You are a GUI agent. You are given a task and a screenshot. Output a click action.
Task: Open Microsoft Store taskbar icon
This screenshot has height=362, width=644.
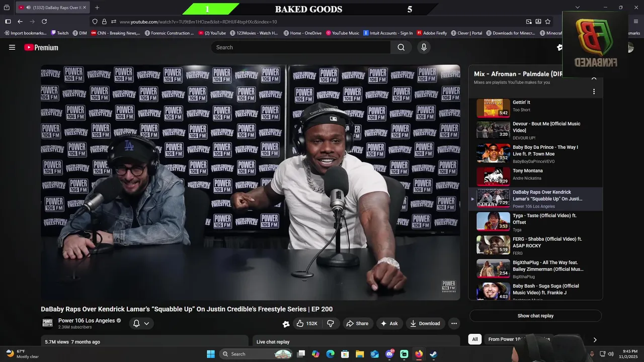(345, 354)
